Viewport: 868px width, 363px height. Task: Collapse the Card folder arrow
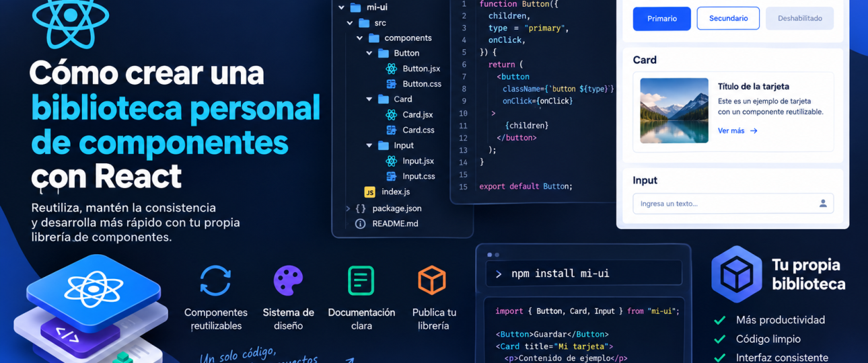[369, 99]
